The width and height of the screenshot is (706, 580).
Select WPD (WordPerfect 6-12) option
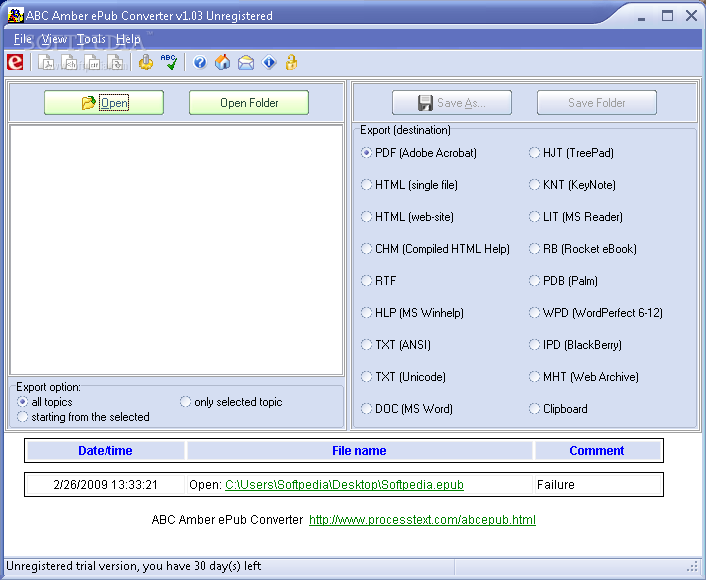point(596,313)
